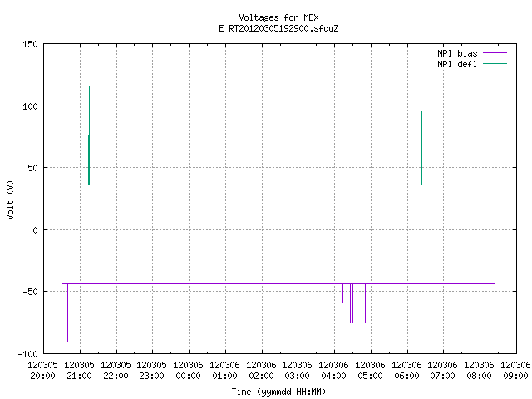Click the y-axis tick label 0
532x399 pixels.
click(x=35, y=230)
